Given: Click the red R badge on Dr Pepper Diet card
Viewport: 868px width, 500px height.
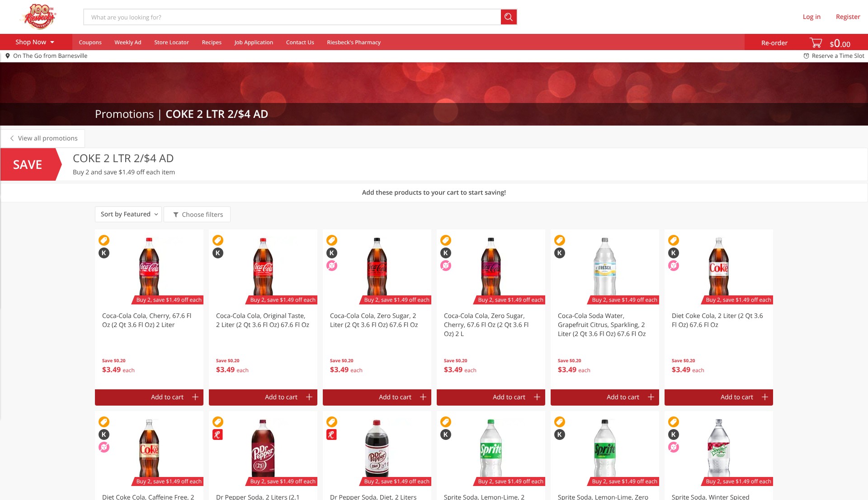Looking at the screenshot, I should pyautogui.click(x=332, y=435).
